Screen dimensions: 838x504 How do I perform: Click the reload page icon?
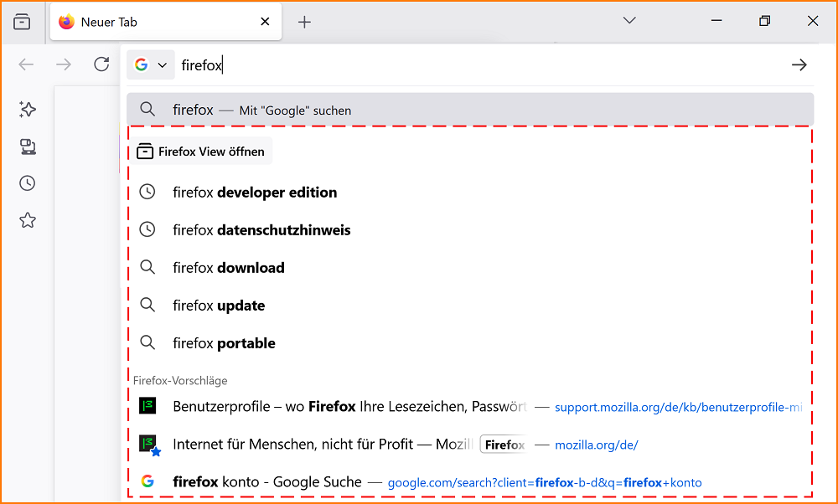(101, 64)
